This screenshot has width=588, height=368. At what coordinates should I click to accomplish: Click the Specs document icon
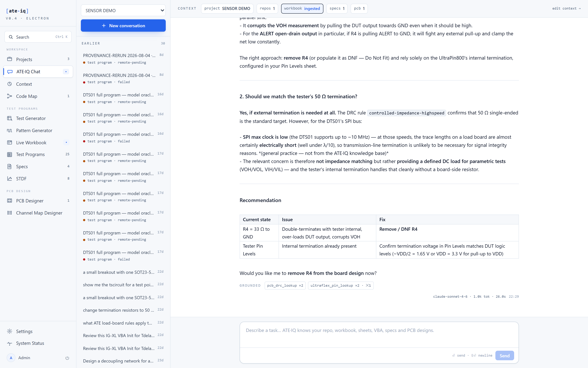tap(10, 167)
